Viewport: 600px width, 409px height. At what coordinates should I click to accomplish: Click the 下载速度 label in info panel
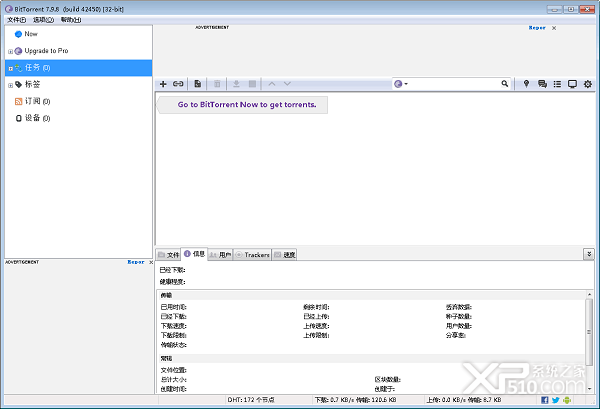[173, 326]
